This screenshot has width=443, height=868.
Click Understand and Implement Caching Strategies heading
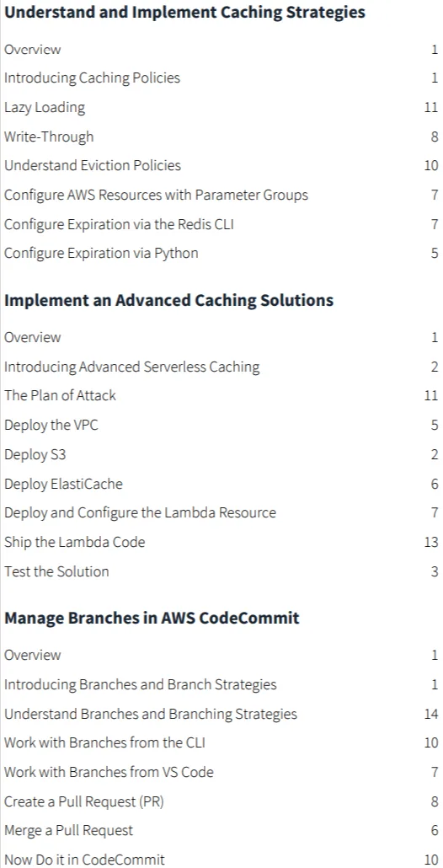(184, 13)
